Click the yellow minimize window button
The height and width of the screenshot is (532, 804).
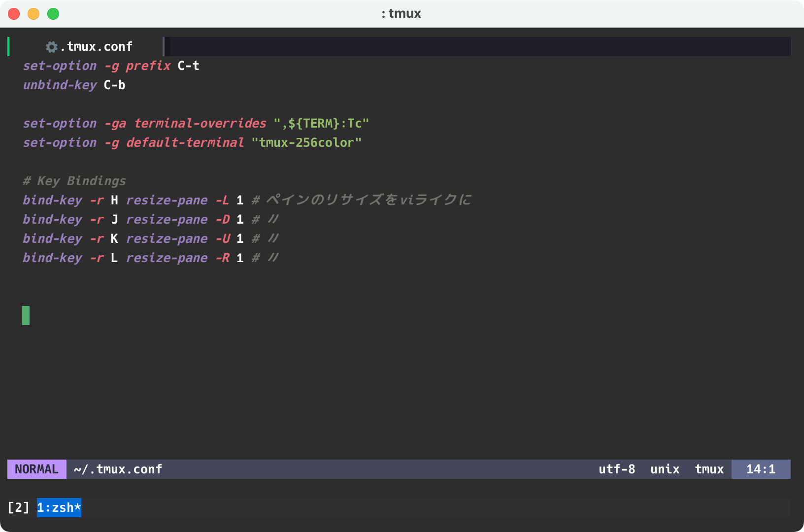coord(33,14)
